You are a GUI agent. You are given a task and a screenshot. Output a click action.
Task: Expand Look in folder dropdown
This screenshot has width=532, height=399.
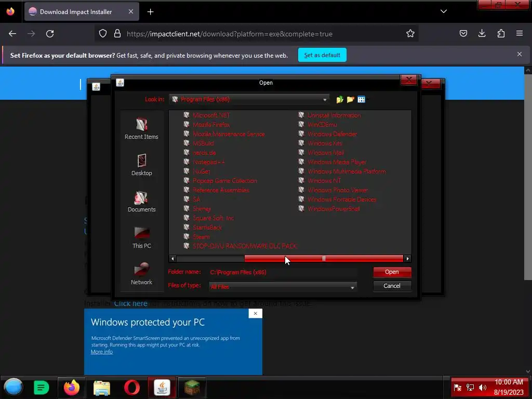click(325, 99)
